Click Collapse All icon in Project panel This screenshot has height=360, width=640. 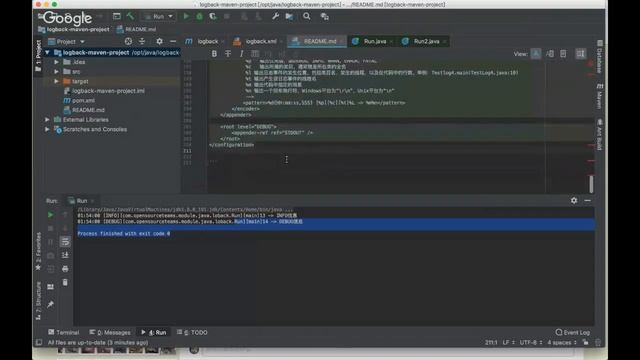point(142,42)
